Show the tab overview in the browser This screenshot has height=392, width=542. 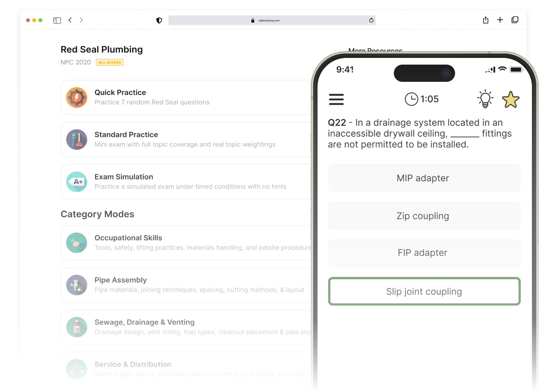[515, 20]
